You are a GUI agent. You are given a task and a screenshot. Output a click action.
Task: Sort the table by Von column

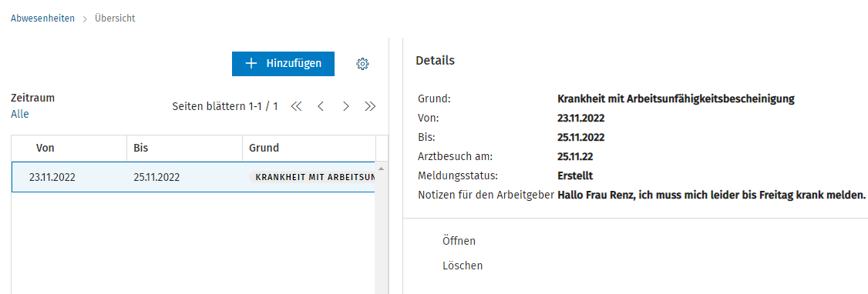(69, 148)
